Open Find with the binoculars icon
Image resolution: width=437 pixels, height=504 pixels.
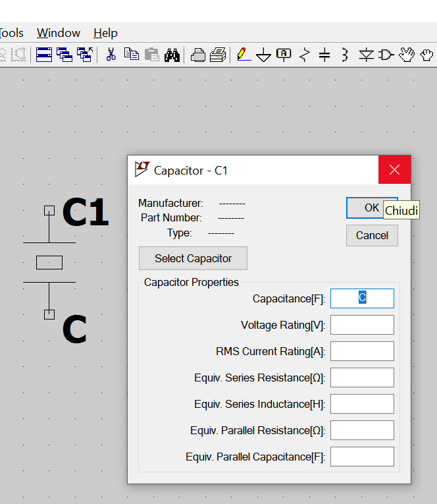[172, 55]
